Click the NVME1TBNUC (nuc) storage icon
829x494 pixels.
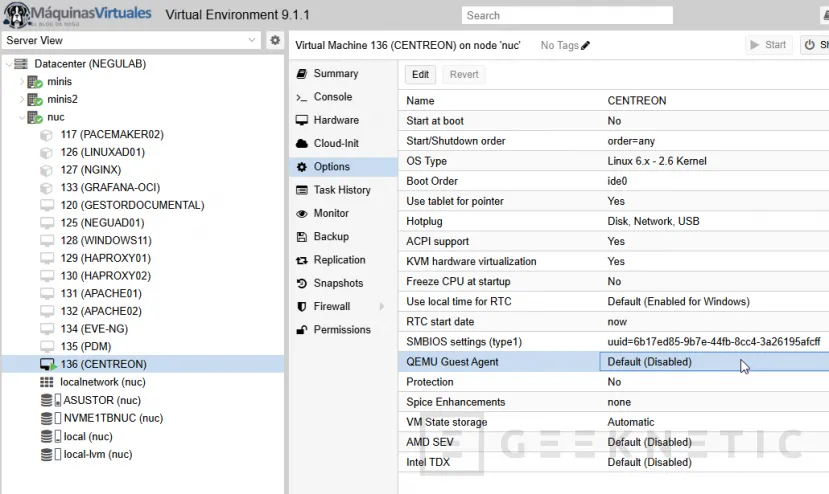click(51, 418)
